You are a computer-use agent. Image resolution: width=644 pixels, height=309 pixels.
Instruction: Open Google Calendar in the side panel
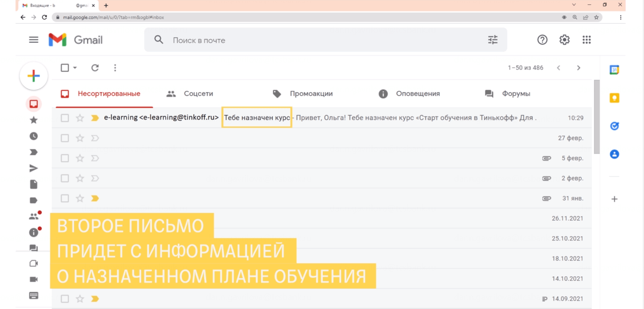point(615,70)
